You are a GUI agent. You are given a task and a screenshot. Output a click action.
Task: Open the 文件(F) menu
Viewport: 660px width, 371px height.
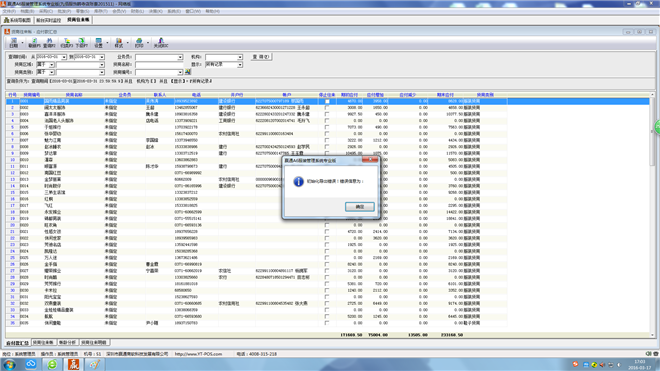point(9,11)
